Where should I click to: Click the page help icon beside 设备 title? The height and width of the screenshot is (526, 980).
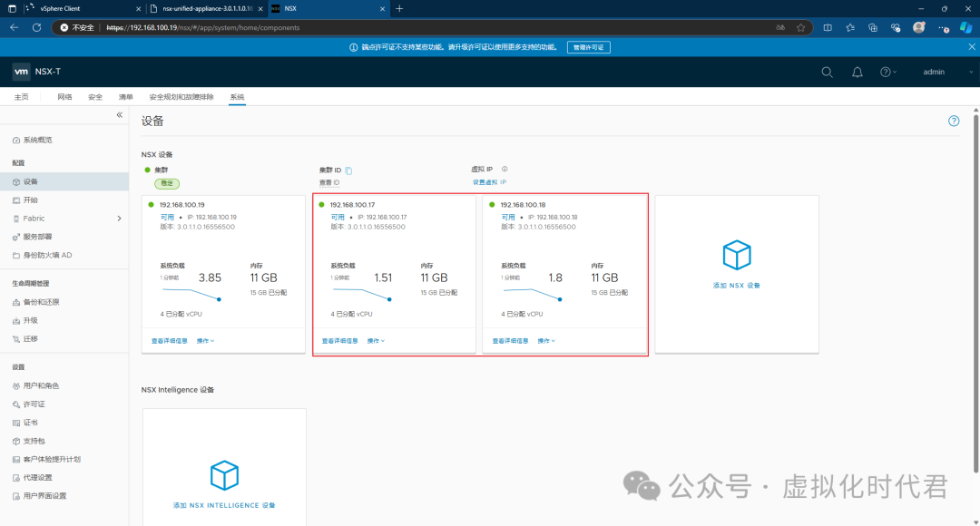coord(954,122)
